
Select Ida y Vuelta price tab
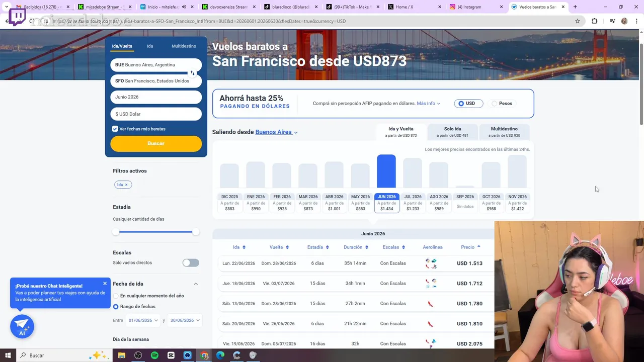pyautogui.click(x=401, y=132)
